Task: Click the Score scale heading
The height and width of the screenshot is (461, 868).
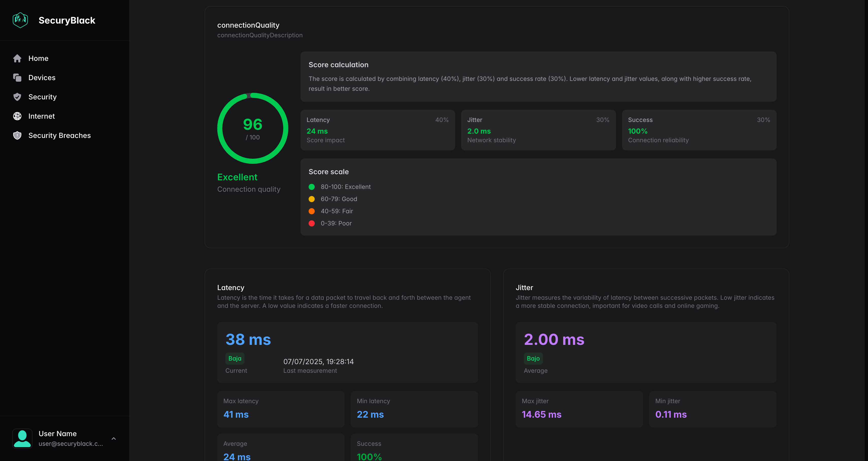Action: pyautogui.click(x=328, y=172)
